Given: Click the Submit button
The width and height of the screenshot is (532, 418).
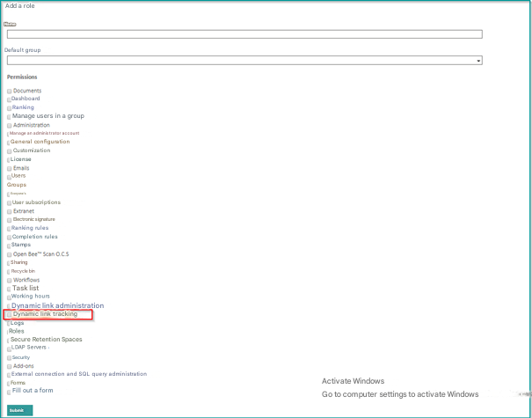Looking at the screenshot, I should (x=20, y=410).
